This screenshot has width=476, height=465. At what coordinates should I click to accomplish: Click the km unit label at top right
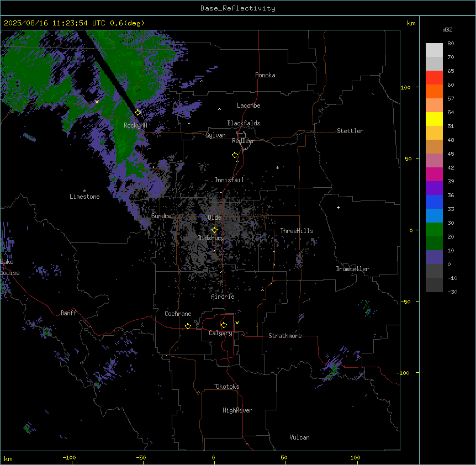coord(411,23)
